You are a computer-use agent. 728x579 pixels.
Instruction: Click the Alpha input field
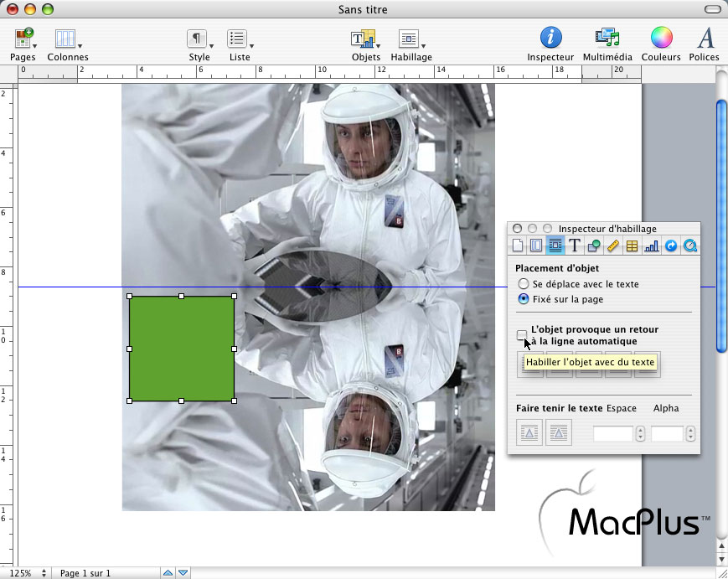point(667,434)
